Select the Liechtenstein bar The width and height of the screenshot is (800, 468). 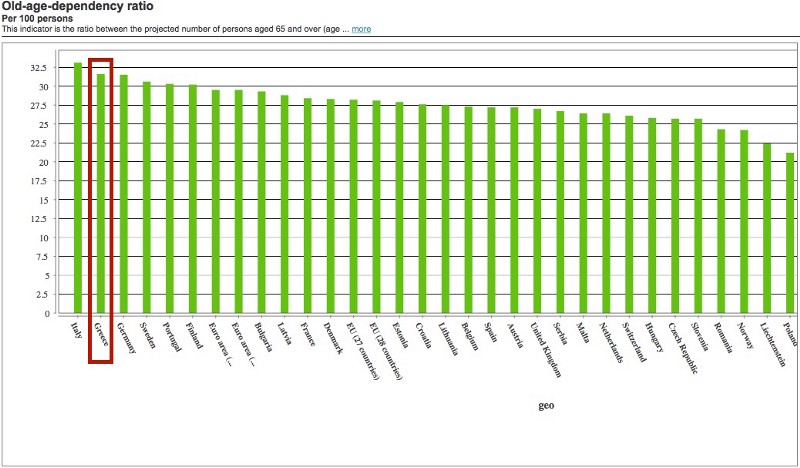coord(767,228)
